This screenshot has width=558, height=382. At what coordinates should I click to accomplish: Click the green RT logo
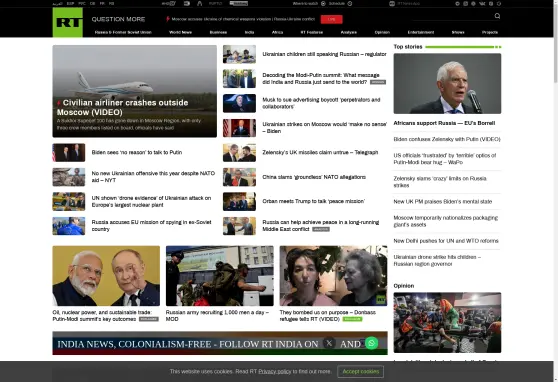click(x=68, y=22)
